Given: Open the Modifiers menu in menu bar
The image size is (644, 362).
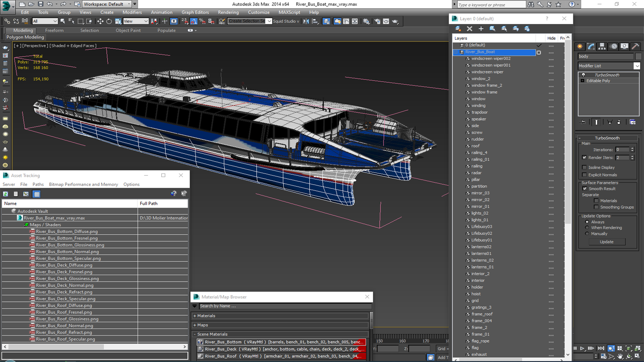Looking at the screenshot, I should tap(132, 12).
